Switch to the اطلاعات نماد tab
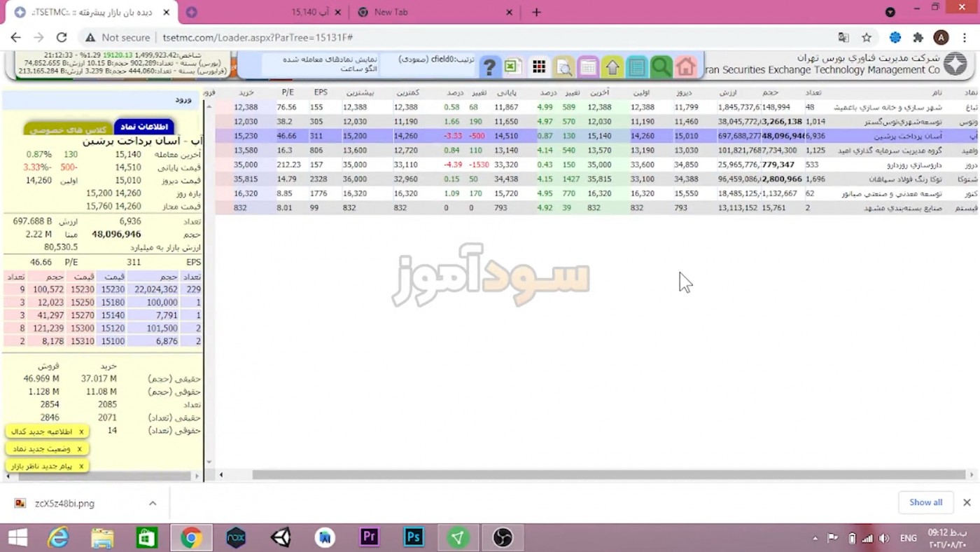Image resolution: width=980 pixels, height=552 pixels. pos(144,127)
